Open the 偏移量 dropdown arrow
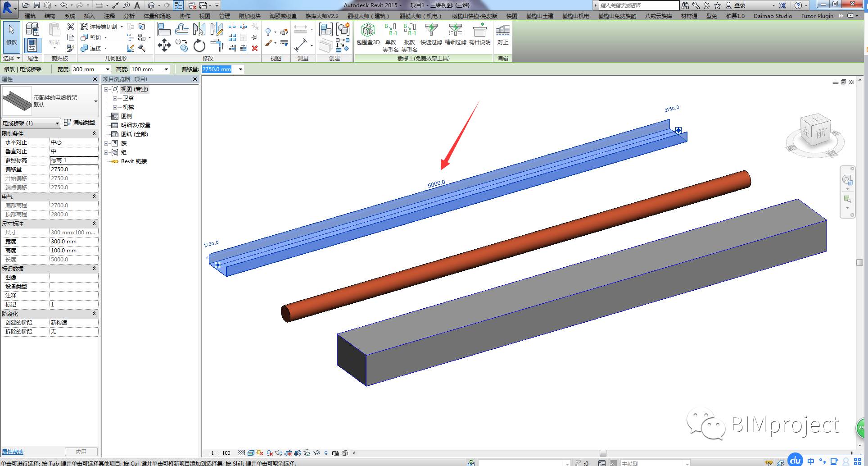The image size is (868, 466). pyautogui.click(x=240, y=69)
